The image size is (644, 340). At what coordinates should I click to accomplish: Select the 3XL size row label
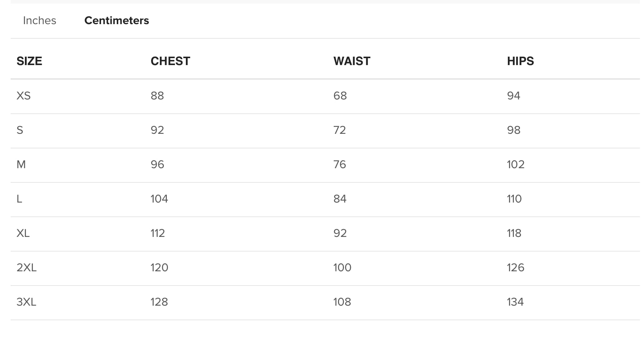pos(26,302)
